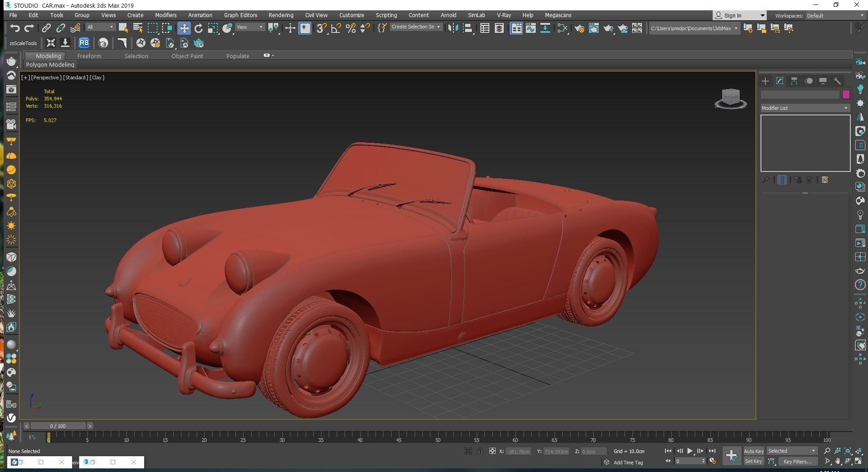Click the time slider 0 / 100 handle
868x472 pixels.
click(58, 426)
